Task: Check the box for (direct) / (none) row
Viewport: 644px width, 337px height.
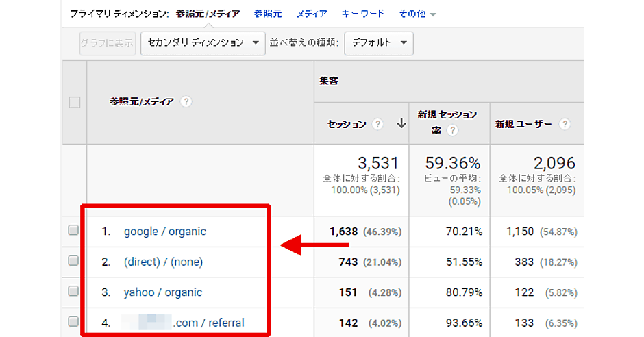Action: click(73, 262)
